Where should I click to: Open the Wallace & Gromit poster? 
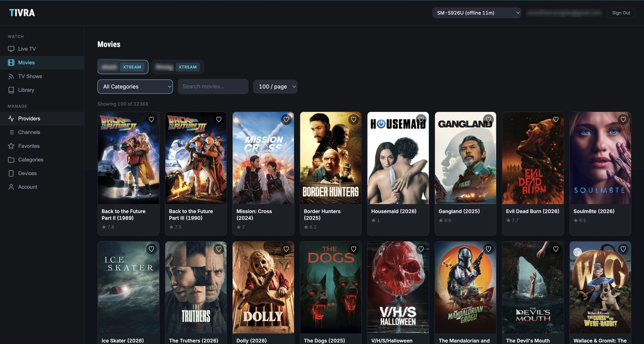click(x=601, y=288)
